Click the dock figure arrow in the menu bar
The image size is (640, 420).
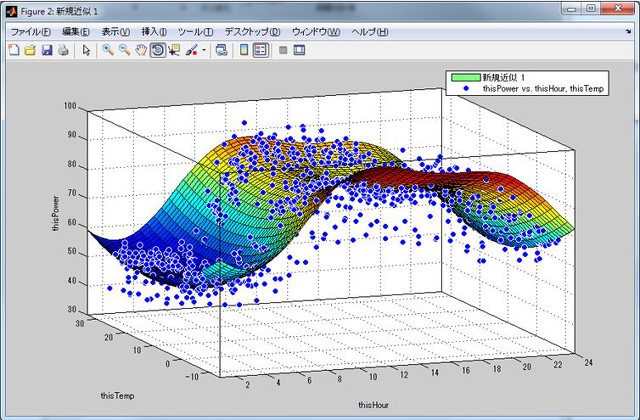click(628, 31)
